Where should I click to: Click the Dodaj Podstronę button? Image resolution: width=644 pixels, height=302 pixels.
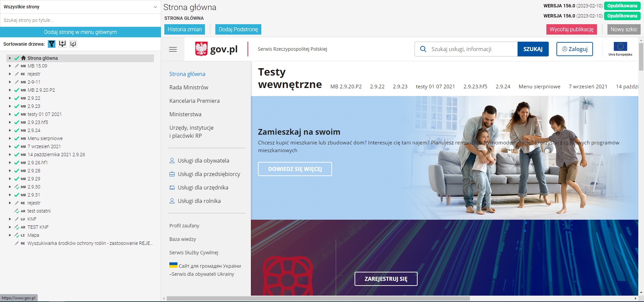[x=238, y=29]
